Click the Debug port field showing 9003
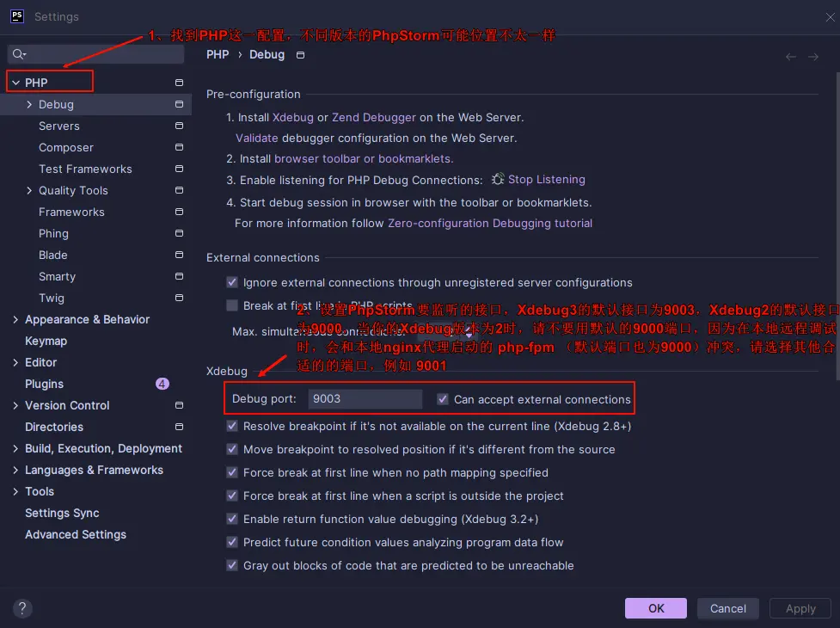840x628 pixels. [365, 398]
